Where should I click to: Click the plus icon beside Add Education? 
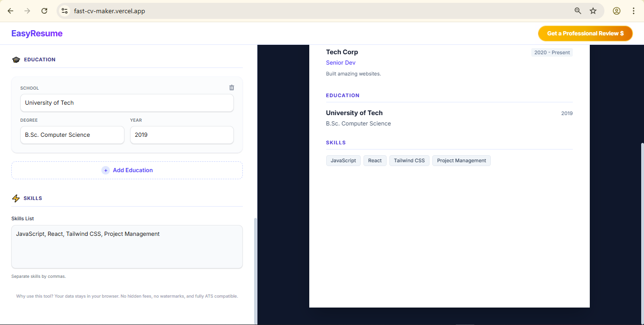[x=106, y=170]
